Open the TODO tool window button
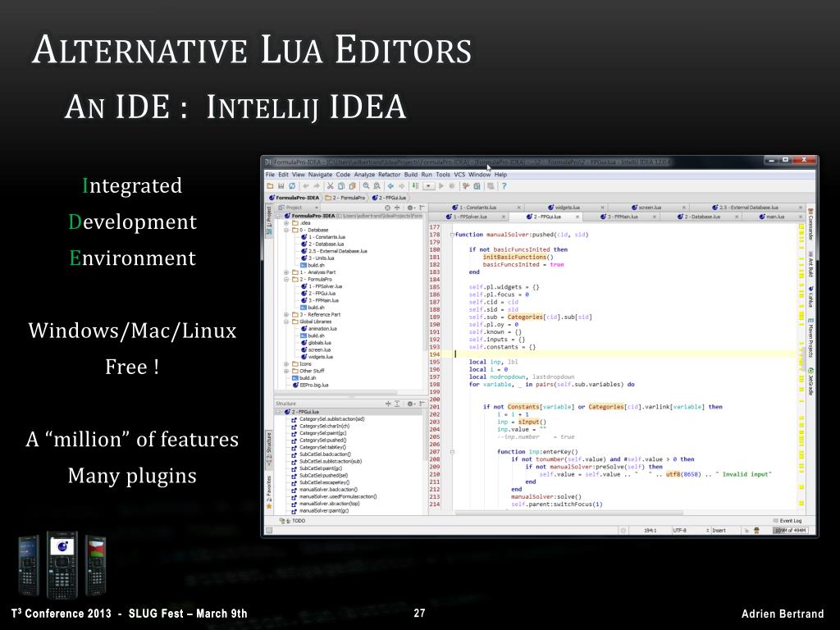 [x=293, y=521]
